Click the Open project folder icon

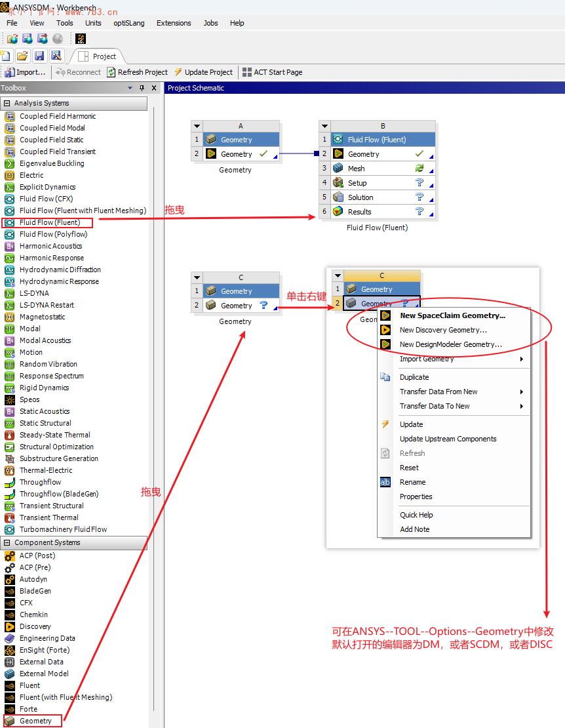click(x=22, y=55)
